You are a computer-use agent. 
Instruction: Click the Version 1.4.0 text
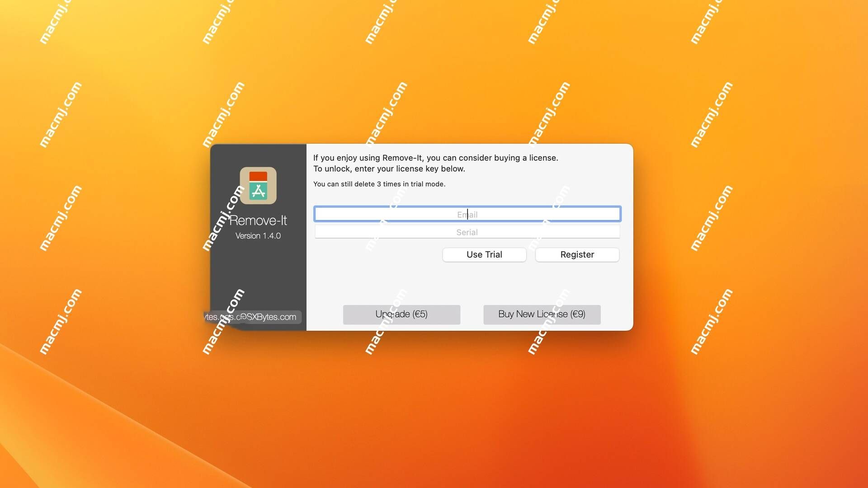(x=258, y=236)
